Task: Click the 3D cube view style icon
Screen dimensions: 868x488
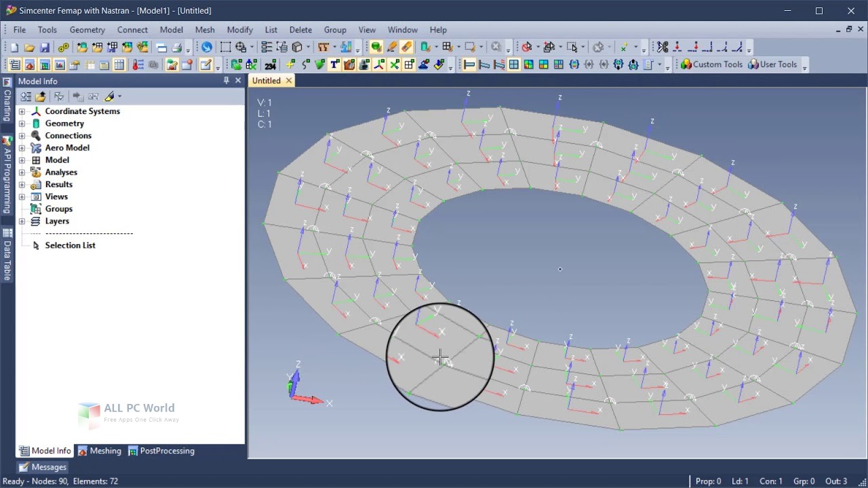Action: (297, 47)
